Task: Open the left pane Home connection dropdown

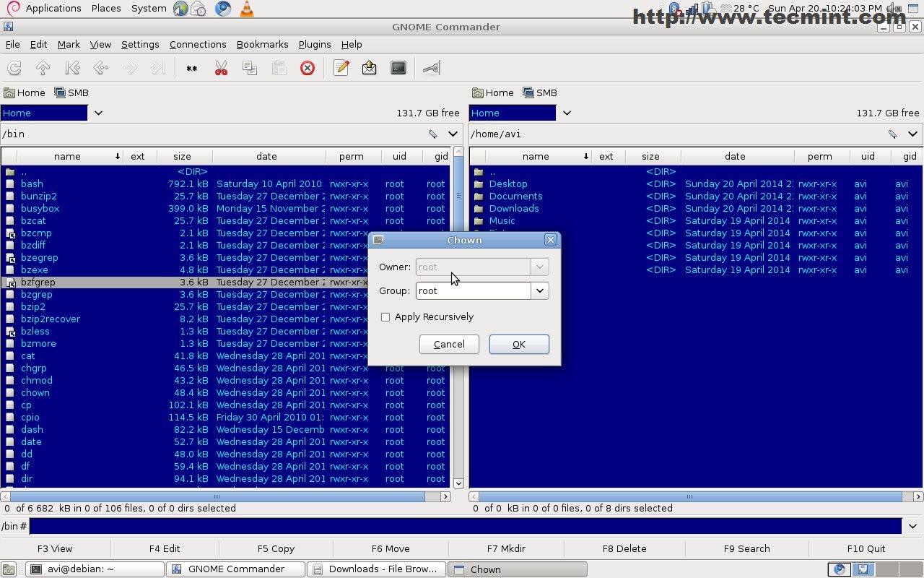Action: (x=98, y=113)
